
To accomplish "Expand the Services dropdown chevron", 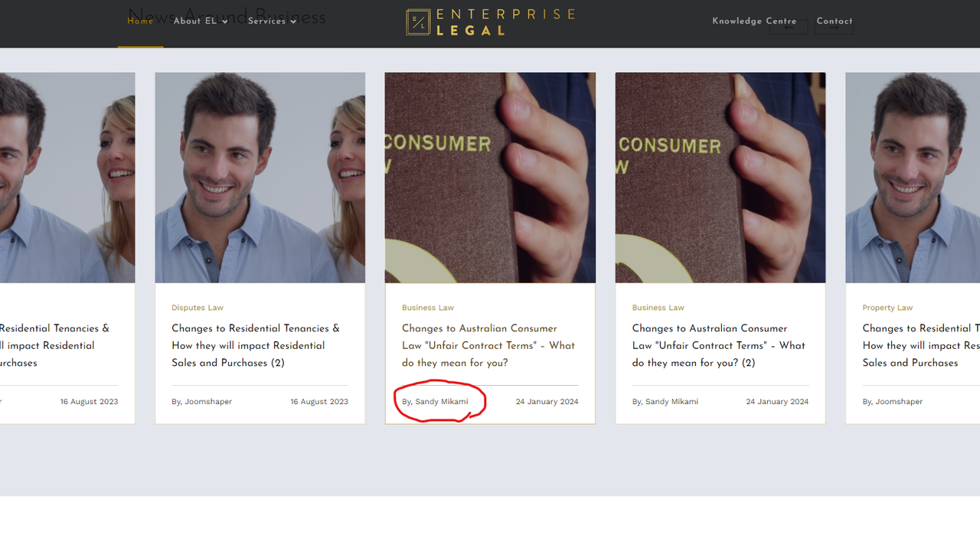I will (x=293, y=21).
